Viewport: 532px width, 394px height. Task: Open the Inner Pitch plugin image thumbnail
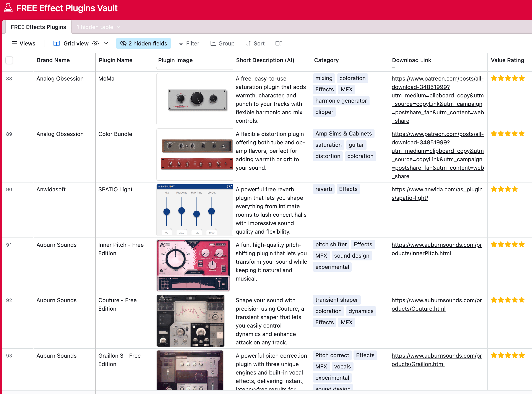point(193,265)
